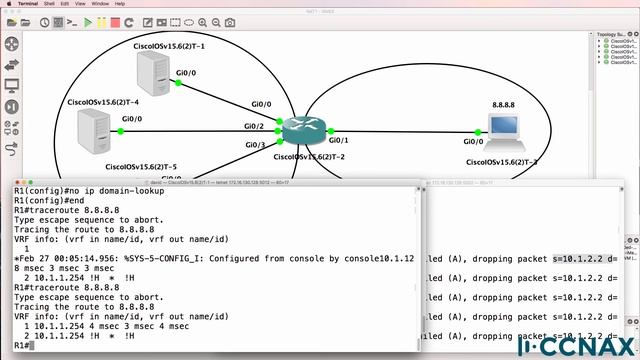Expand last CiscoIOSv node in Topology Summary
This screenshot has width=640, height=360.
point(599,62)
